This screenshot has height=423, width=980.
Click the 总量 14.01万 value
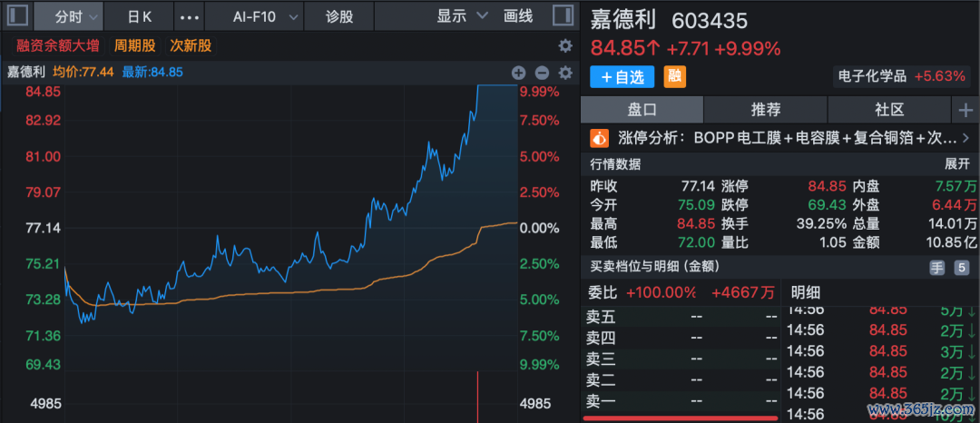(951, 223)
